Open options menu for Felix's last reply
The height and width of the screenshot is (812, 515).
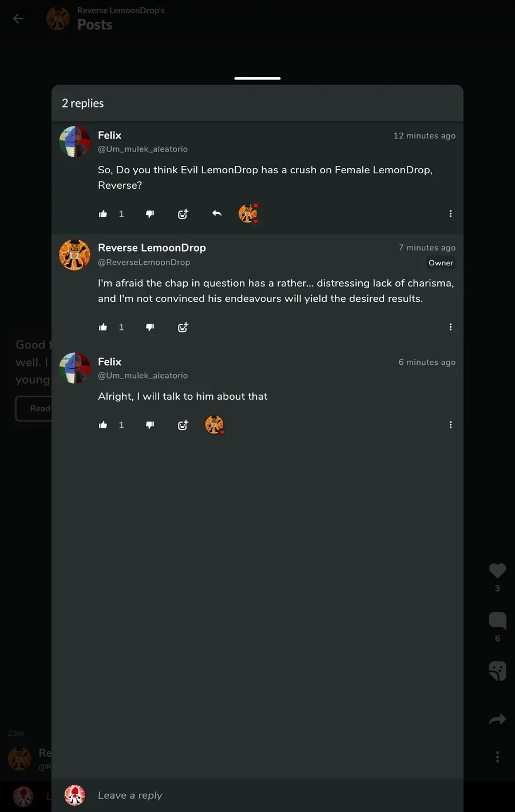450,425
